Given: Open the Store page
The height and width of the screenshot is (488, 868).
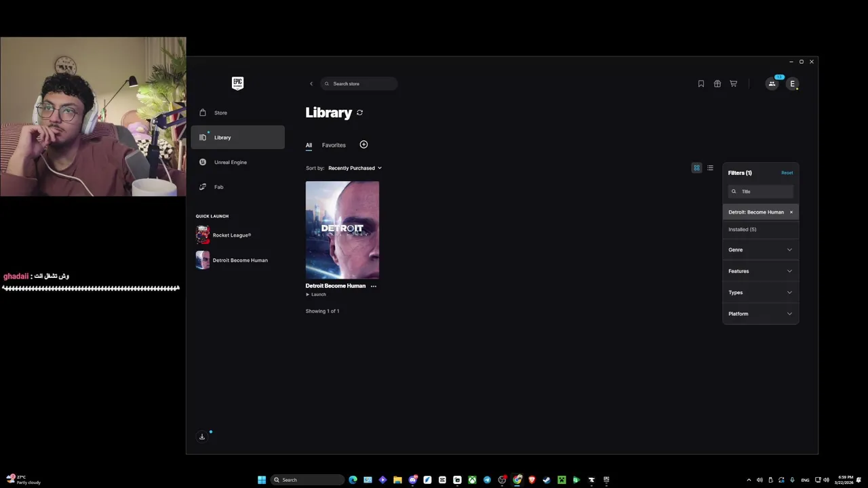Looking at the screenshot, I should [237, 113].
